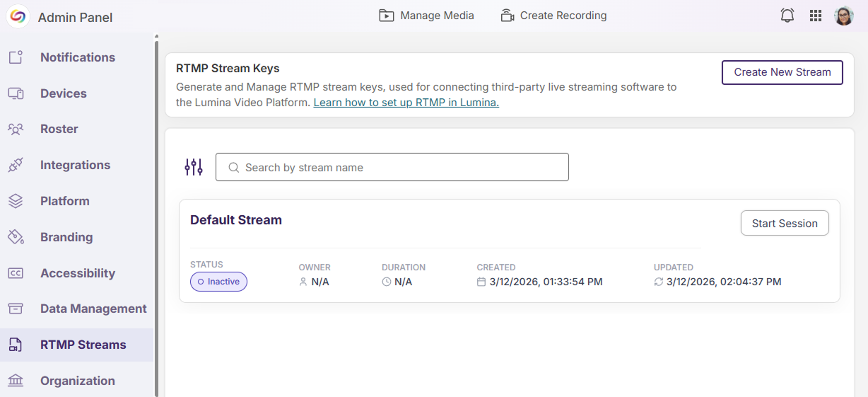
Task: Go to Accessibility in sidebar
Action: (76, 273)
